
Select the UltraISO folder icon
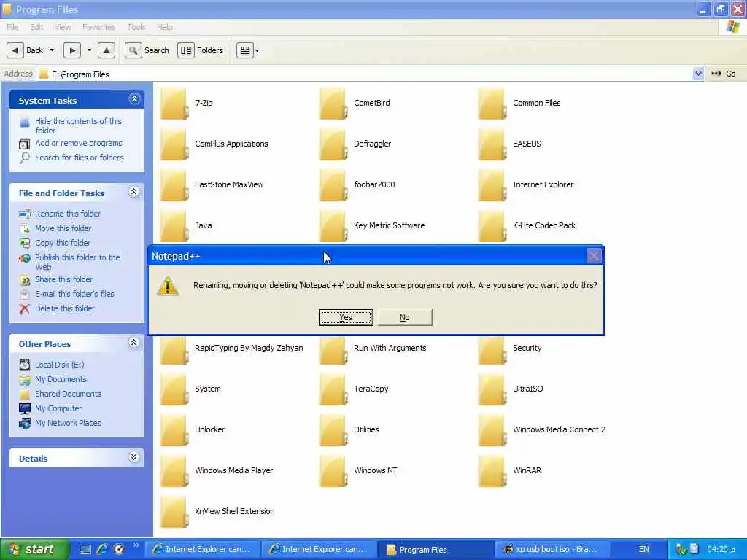(492, 389)
